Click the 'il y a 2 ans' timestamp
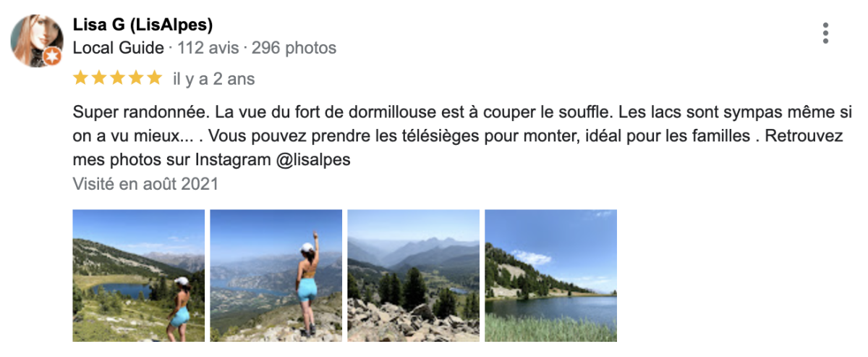The width and height of the screenshot is (868, 357). pos(214,79)
